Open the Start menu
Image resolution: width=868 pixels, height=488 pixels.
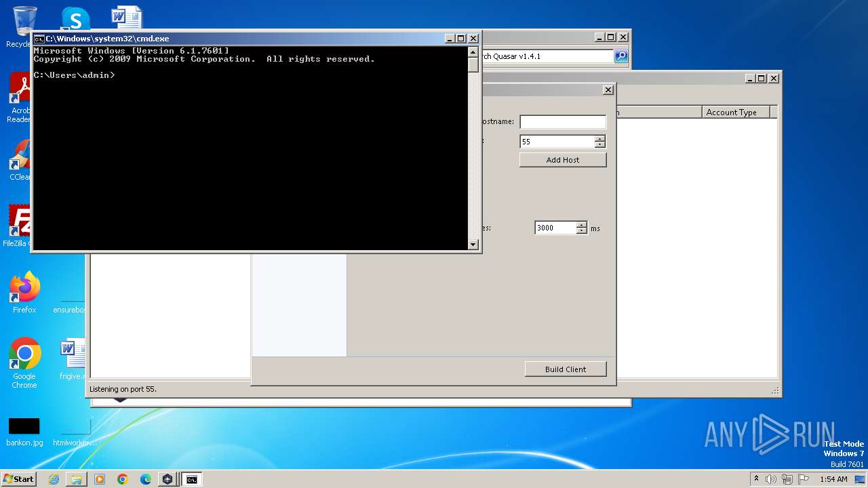coord(18,479)
